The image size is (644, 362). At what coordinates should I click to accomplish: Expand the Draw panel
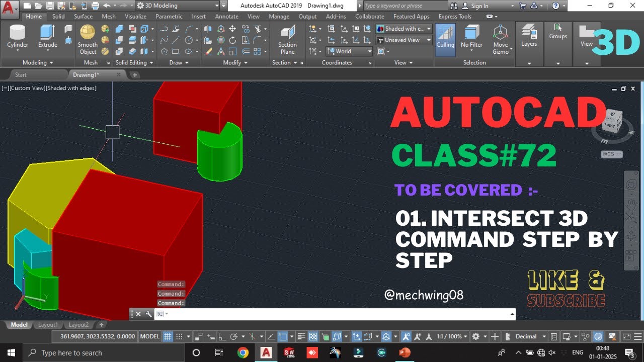(x=179, y=62)
